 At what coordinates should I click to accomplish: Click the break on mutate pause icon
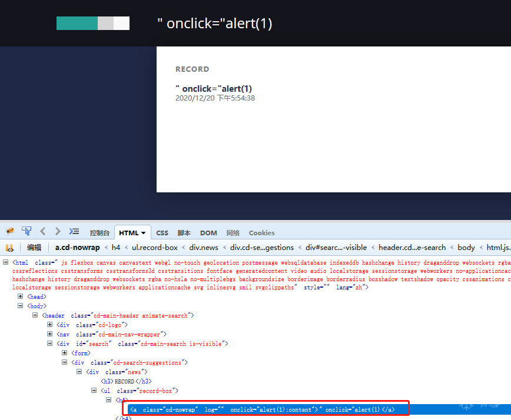[10, 248]
